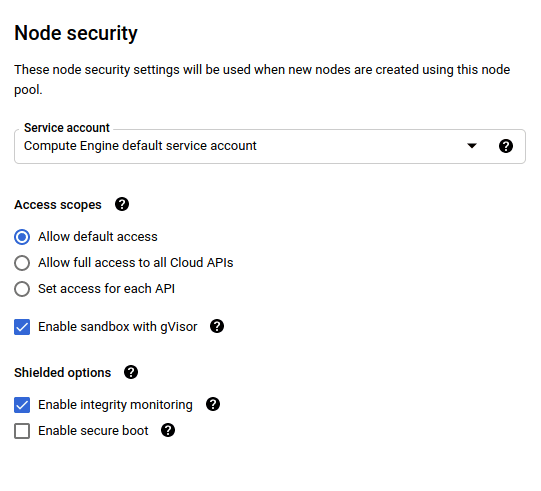View help icon beside gVisor sandbox option
541x491 pixels.
coord(217,326)
